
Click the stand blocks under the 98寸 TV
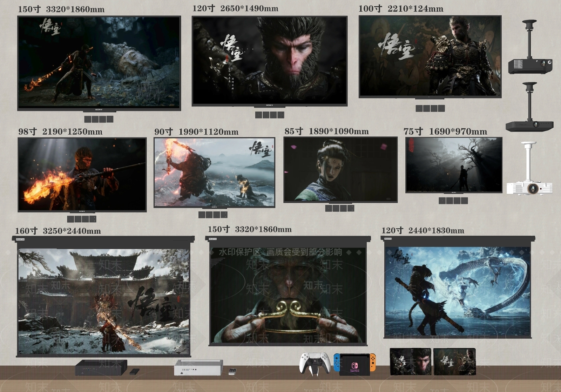[82, 219]
